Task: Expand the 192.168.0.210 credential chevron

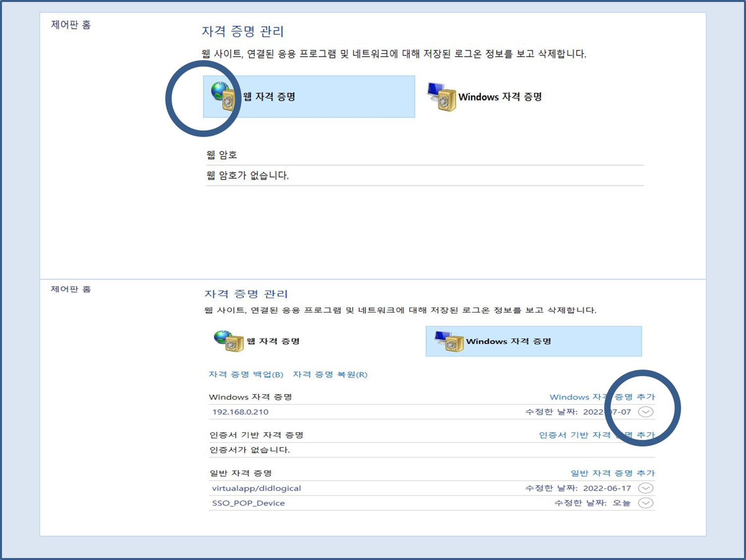Action: click(645, 412)
